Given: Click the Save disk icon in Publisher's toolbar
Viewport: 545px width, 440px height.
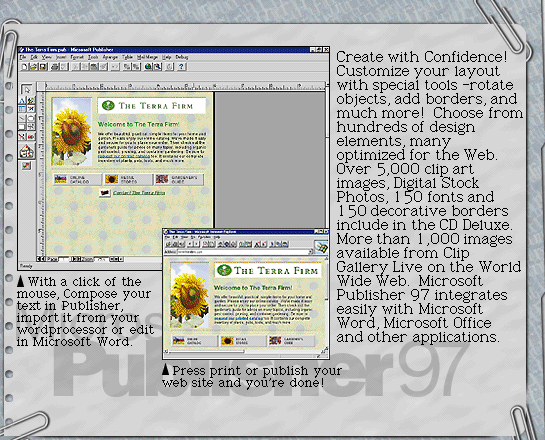Looking at the screenshot, I should [x=43, y=67].
